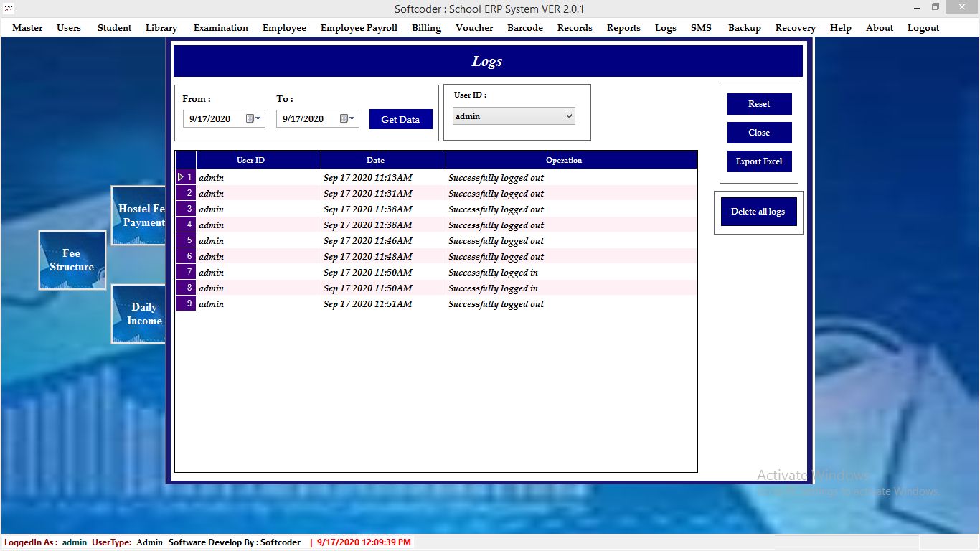Close the Logs panel using Close button

point(759,133)
